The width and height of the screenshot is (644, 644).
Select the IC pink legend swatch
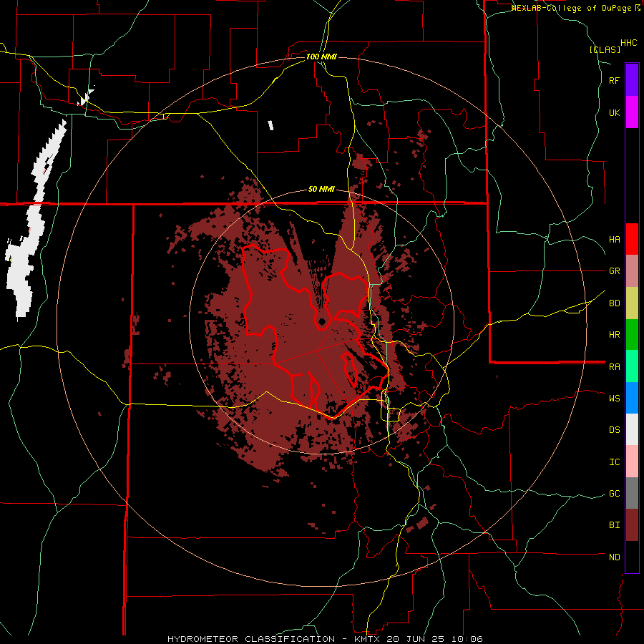(x=632, y=462)
